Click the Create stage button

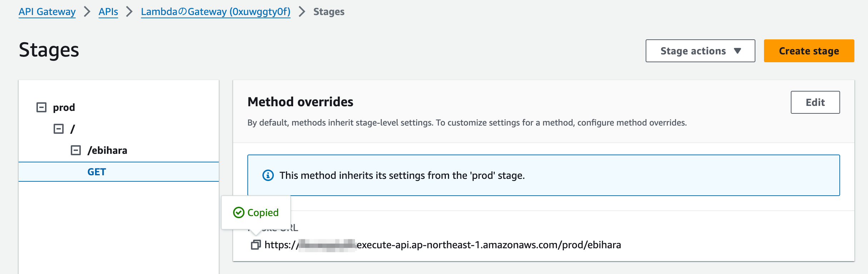(809, 51)
